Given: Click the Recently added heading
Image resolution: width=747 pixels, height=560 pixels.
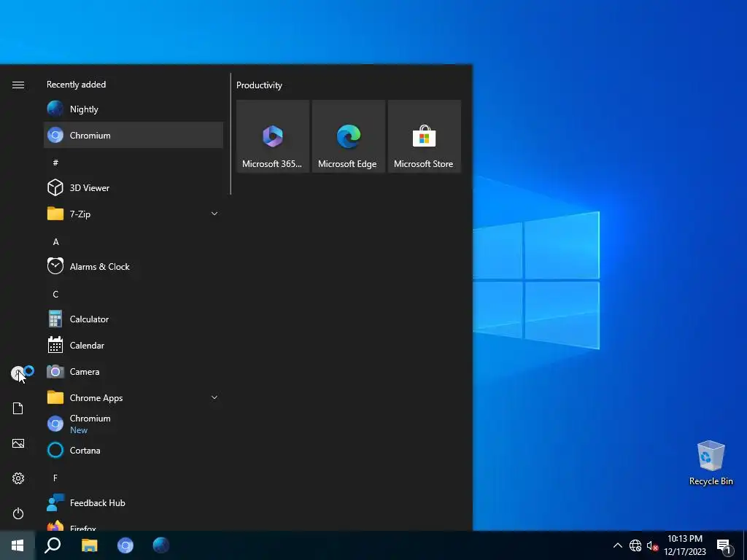Looking at the screenshot, I should click(76, 85).
